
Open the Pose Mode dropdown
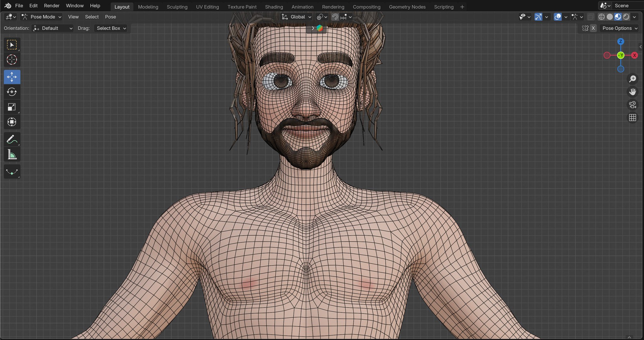tap(42, 17)
